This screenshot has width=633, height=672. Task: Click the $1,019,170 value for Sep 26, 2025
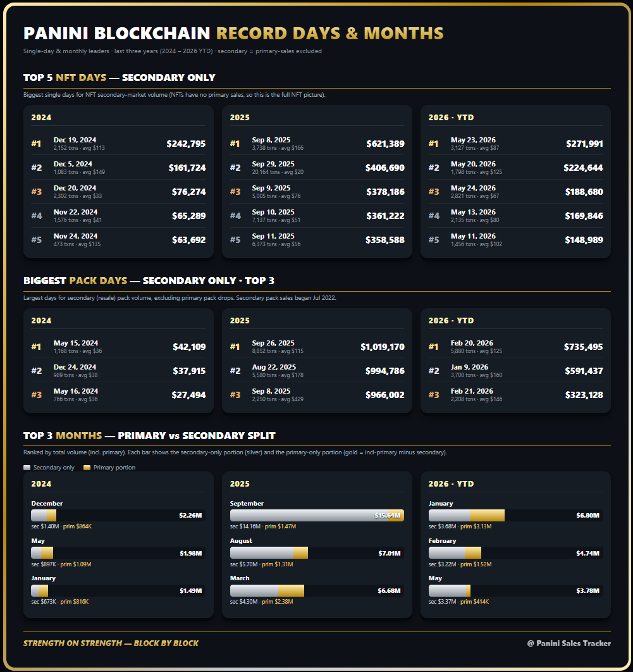click(383, 347)
